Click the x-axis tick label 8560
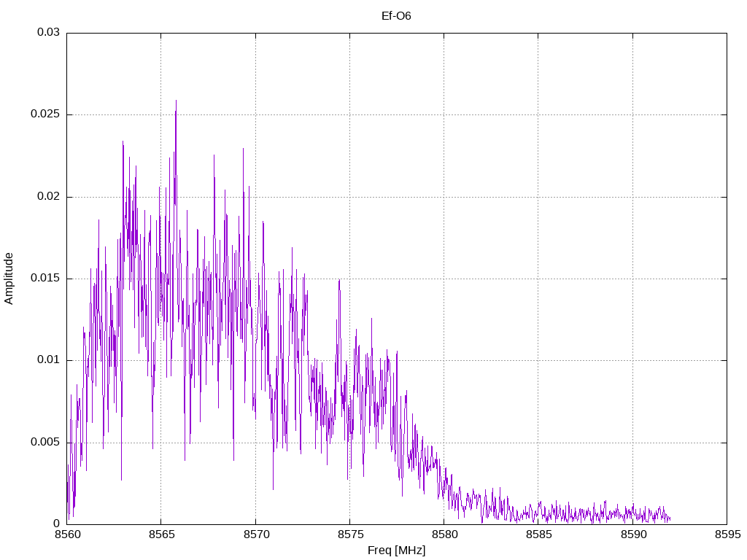The image size is (747, 560). pyautogui.click(x=67, y=534)
